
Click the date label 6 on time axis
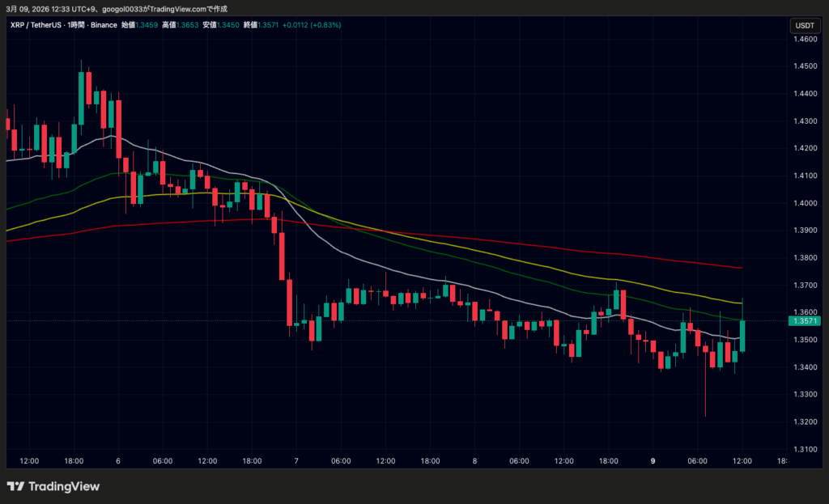point(118,461)
